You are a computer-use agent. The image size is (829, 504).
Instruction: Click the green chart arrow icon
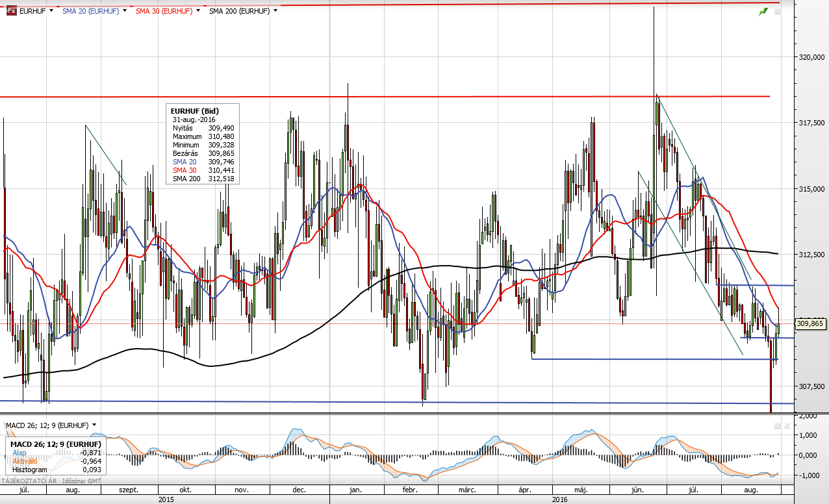tap(763, 12)
